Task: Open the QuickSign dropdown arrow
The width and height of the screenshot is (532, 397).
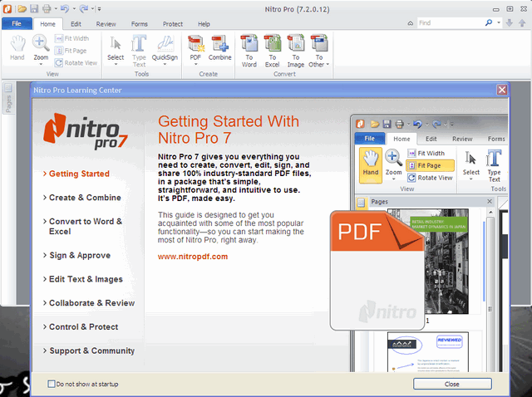Action: (x=165, y=65)
